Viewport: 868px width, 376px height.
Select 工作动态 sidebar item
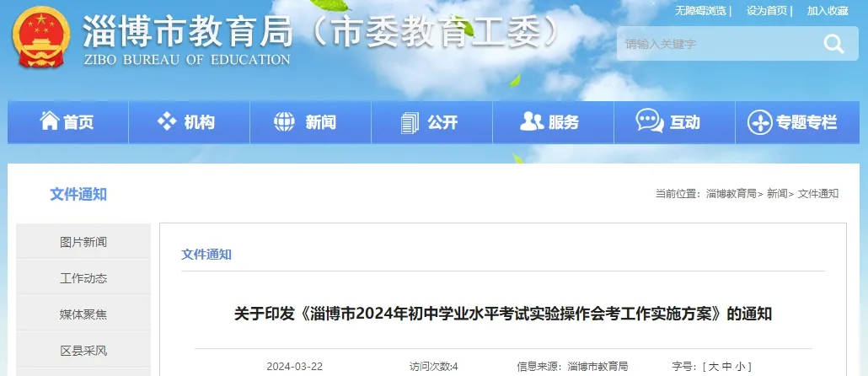(x=83, y=278)
